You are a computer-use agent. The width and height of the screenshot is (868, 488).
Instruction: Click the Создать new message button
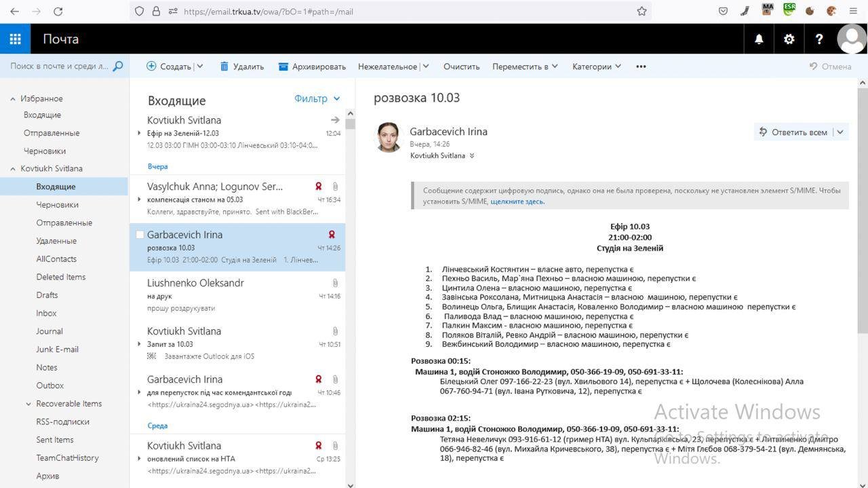coord(169,67)
